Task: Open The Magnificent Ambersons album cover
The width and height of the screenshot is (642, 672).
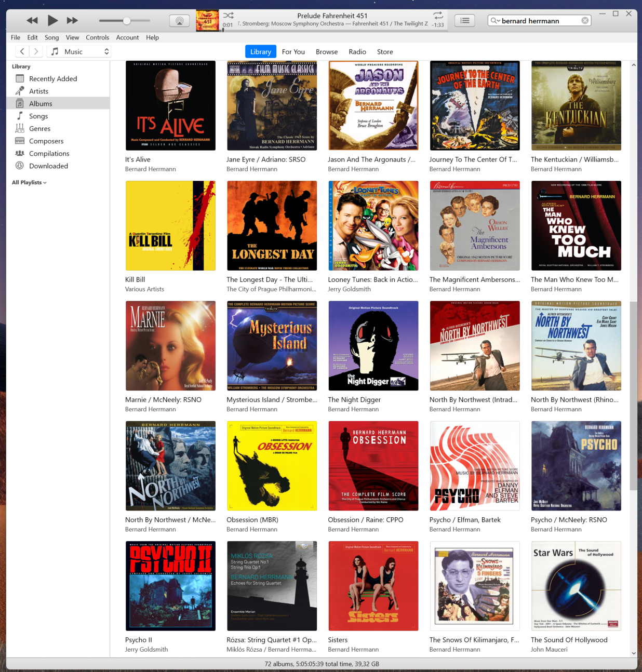Action: pos(475,225)
